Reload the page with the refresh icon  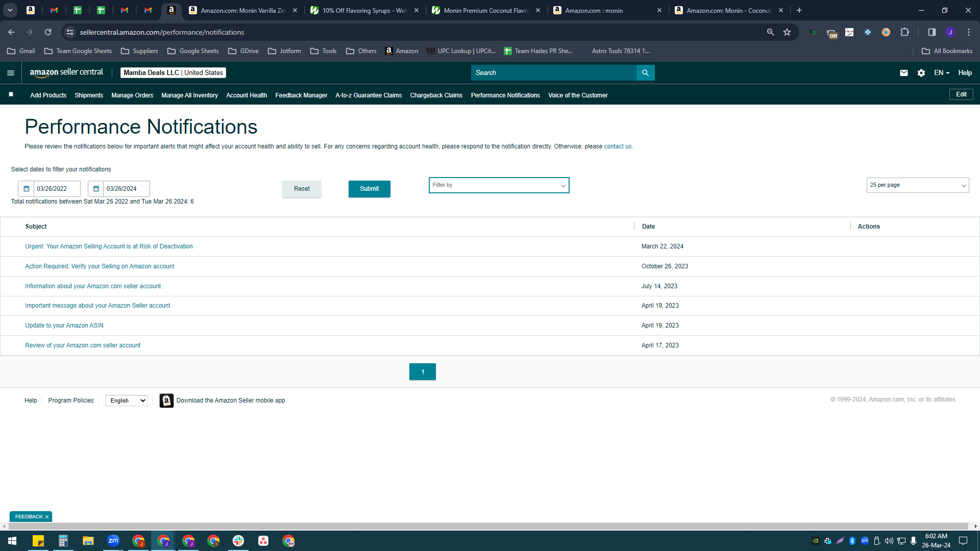pyautogui.click(x=48, y=32)
